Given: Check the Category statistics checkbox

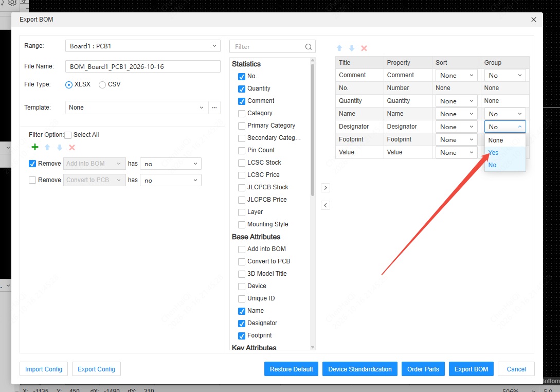Looking at the screenshot, I should [x=241, y=114].
